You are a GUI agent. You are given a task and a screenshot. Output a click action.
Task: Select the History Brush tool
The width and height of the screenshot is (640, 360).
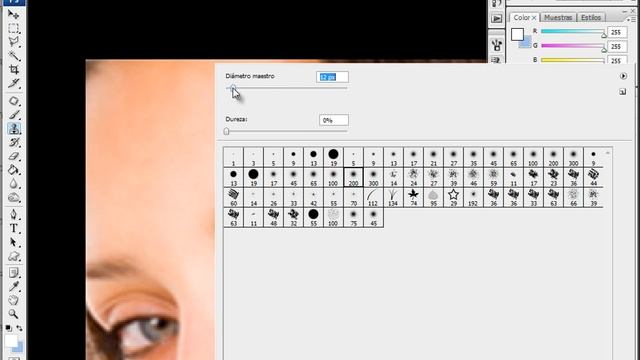(x=14, y=142)
